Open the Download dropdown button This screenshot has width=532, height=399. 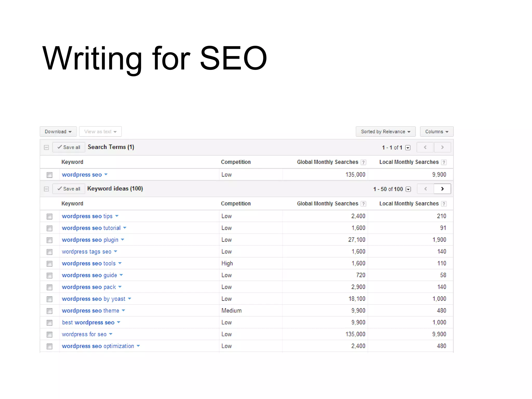(x=58, y=131)
